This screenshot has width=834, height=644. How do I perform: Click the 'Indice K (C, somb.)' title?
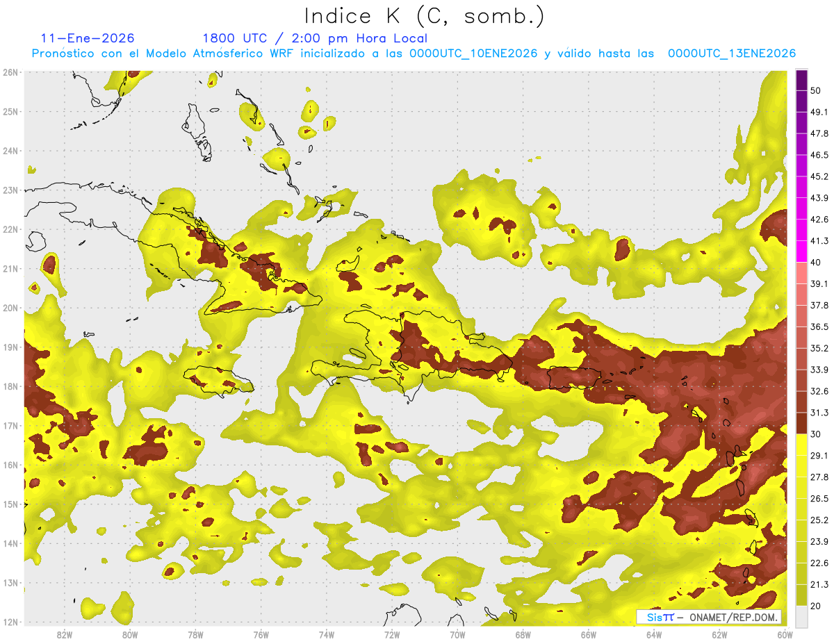click(x=425, y=16)
